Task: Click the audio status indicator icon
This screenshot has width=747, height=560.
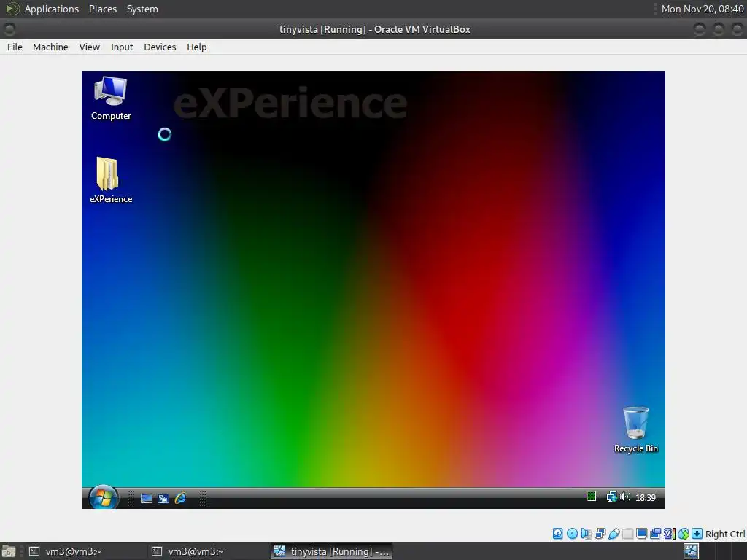Action: click(586, 534)
